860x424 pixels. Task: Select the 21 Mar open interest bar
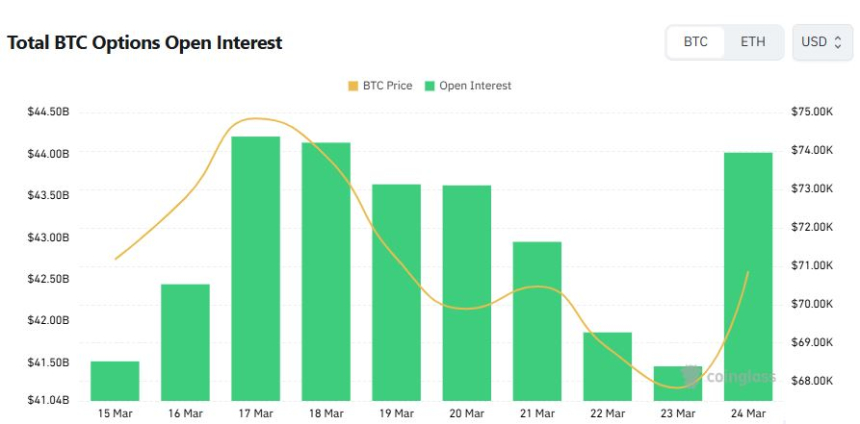(537, 320)
